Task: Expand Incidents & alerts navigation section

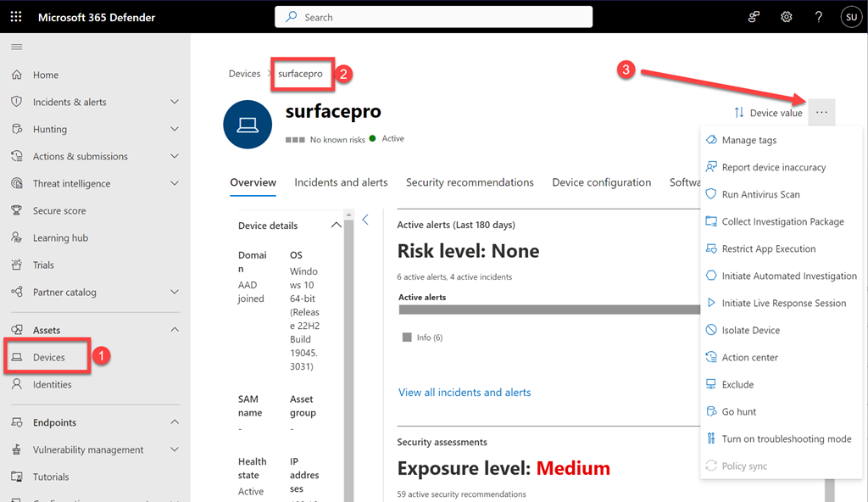Action: [175, 102]
